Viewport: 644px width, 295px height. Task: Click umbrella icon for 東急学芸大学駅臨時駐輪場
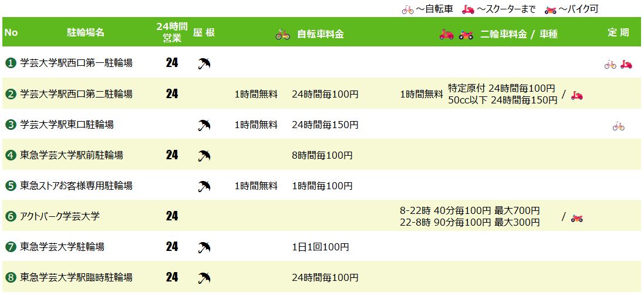(x=204, y=278)
